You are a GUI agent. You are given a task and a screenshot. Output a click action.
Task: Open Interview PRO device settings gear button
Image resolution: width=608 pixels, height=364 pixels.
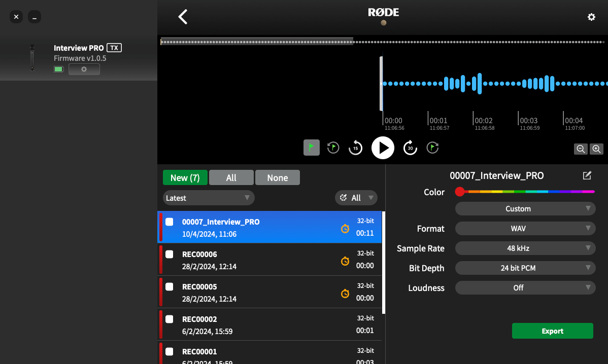click(x=84, y=69)
